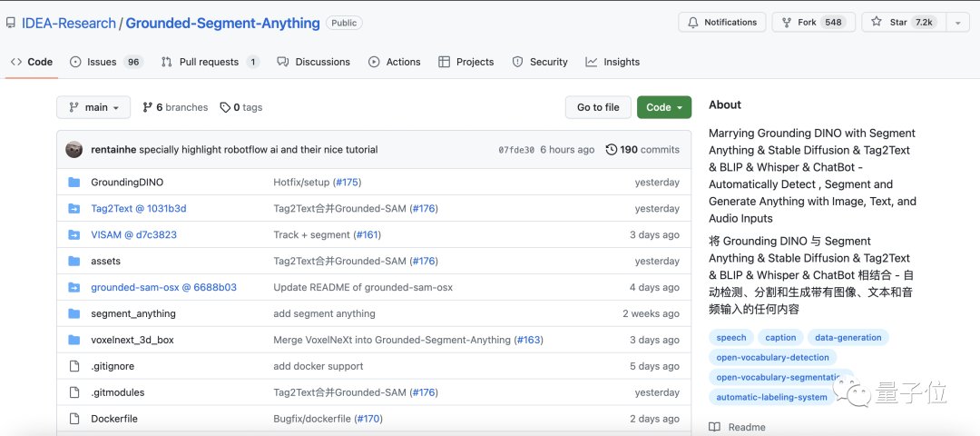Image resolution: width=980 pixels, height=436 pixels.
Task: Open pull request #161 link
Action: [x=367, y=235]
